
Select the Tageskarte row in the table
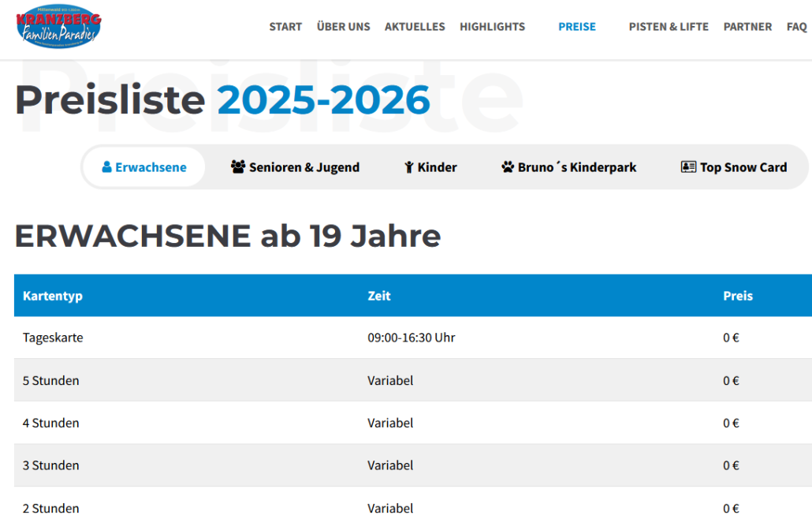tap(53, 338)
